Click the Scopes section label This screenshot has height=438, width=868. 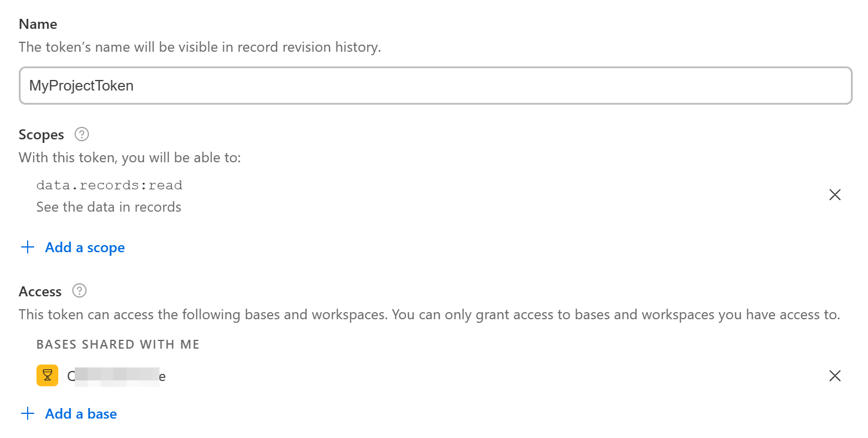[x=42, y=135]
